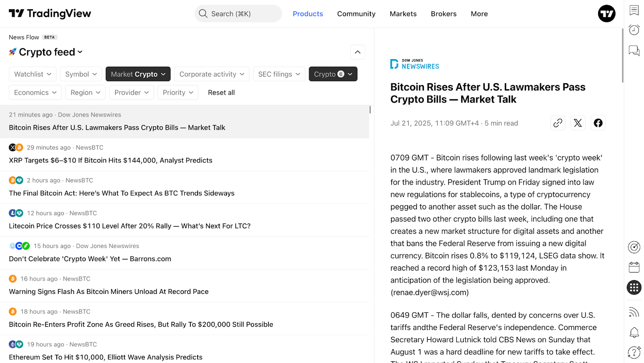Open the chats icon in right sidebar
The image size is (644, 363).
[634, 51]
